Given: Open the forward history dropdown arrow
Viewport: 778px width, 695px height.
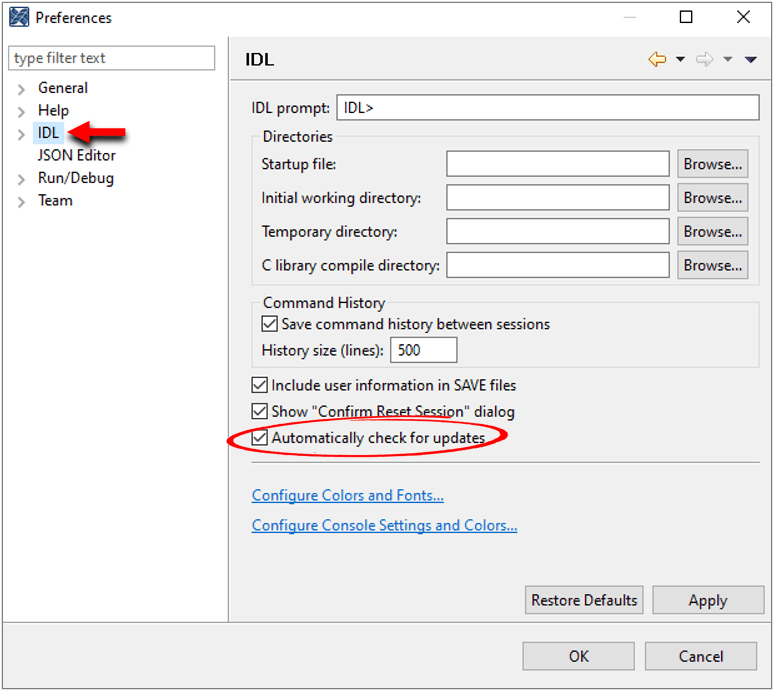Looking at the screenshot, I should [727, 60].
